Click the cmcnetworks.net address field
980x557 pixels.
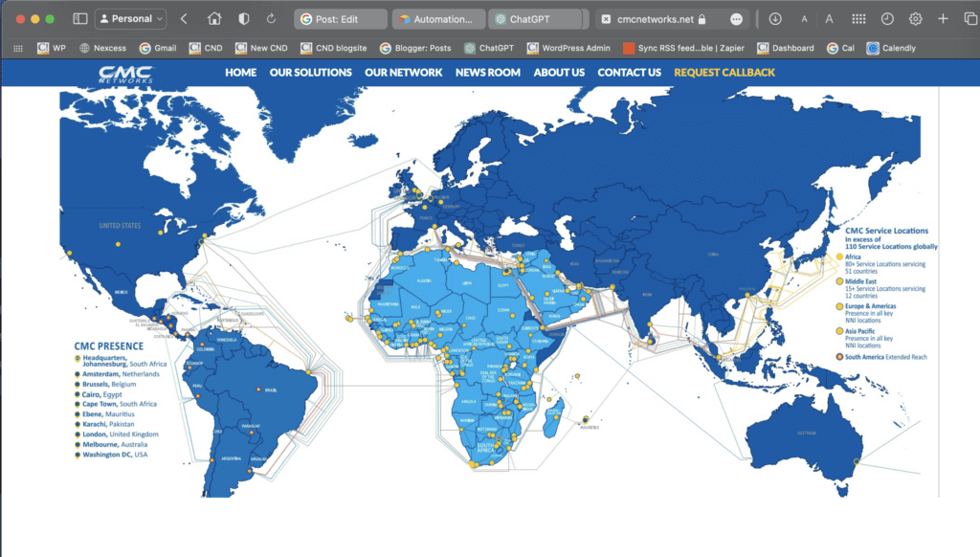click(660, 19)
